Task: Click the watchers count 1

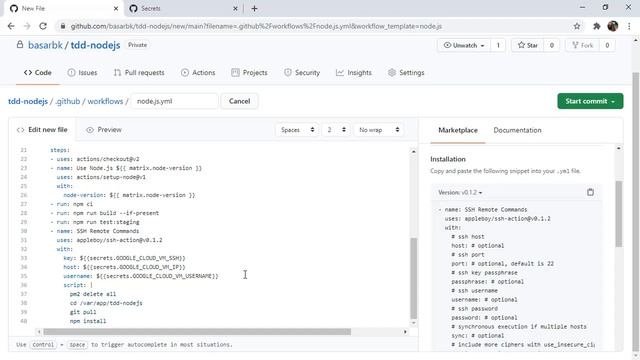Action: click(x=498, y=45)
